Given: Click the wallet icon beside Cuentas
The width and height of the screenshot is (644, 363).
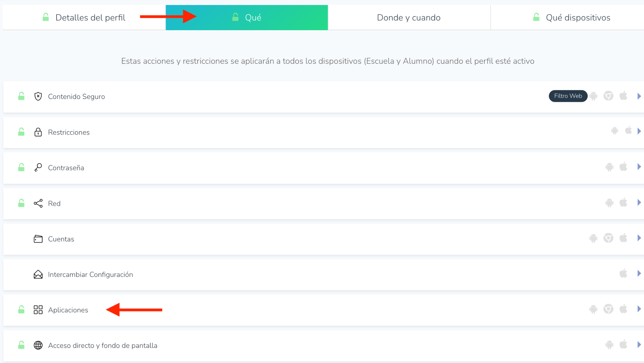Looking at the screenshot, I should (x=38, y=239).
